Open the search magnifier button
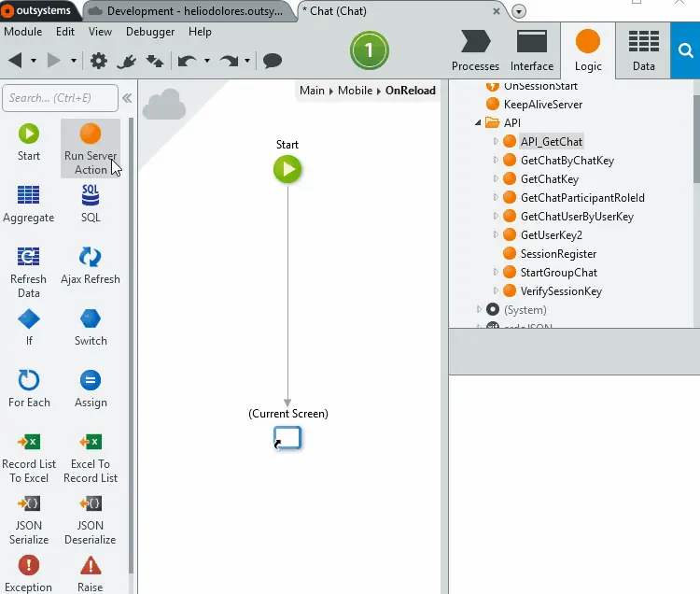This screenshot has width=700, height=594. point(685,50)
